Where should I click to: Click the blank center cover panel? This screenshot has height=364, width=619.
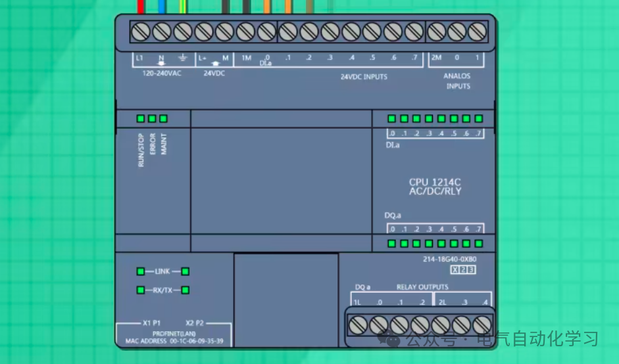pos(281,181)
